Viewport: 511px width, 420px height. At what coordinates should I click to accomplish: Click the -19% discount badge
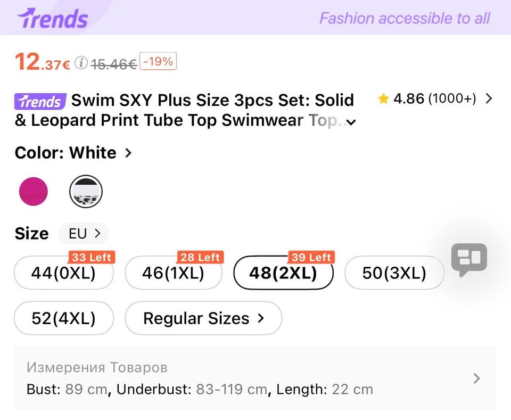pyautogui.click(x=158, y=62)
